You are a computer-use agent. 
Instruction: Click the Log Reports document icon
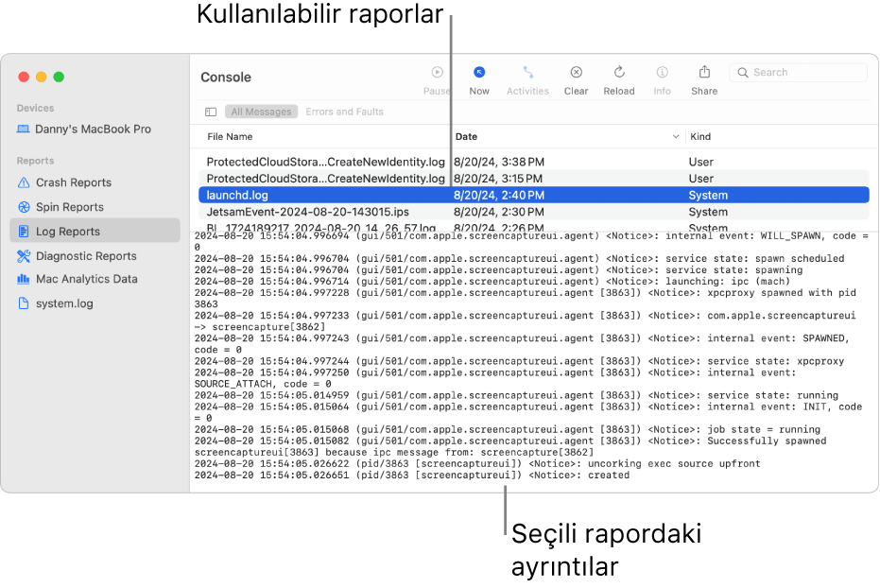point(24,232)
